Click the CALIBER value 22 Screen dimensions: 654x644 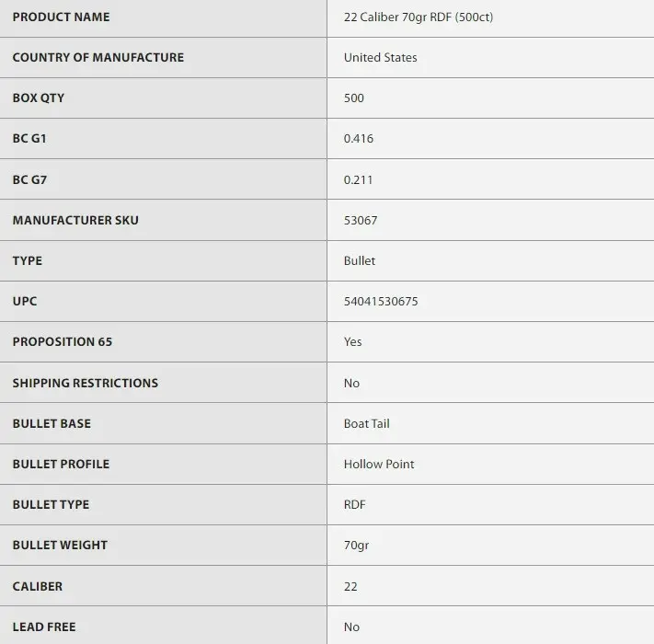coord(350,586)
